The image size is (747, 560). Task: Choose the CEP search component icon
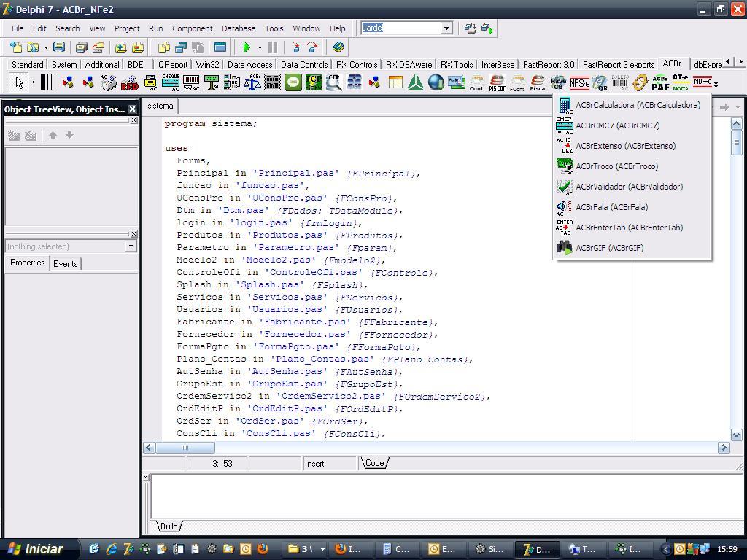[333, 82]
